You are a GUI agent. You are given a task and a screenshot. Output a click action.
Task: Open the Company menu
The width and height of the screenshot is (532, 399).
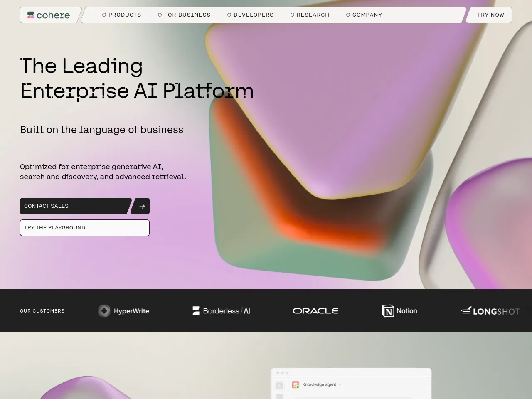(364, 15)
